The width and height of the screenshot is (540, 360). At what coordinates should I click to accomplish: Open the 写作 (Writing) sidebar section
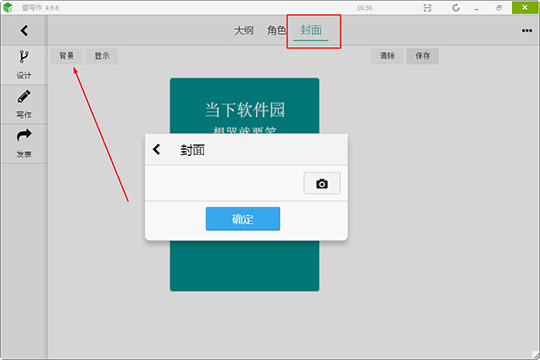click(24, 104)
